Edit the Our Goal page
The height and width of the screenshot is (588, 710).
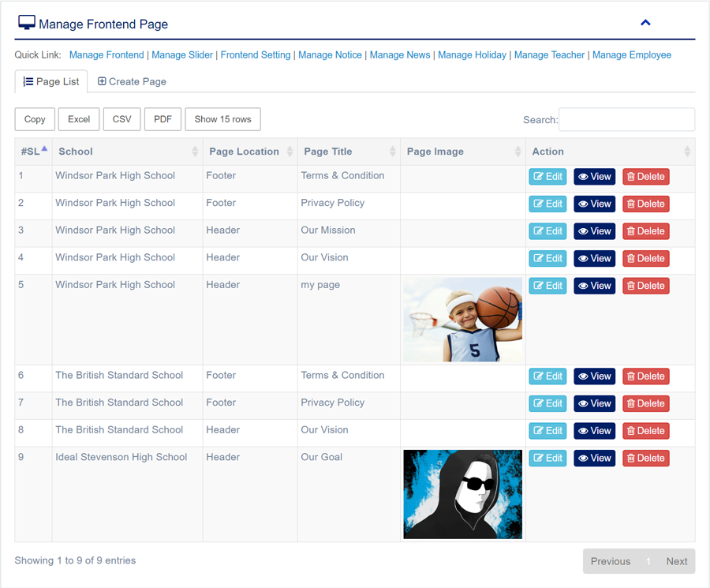tap(547, 458)
